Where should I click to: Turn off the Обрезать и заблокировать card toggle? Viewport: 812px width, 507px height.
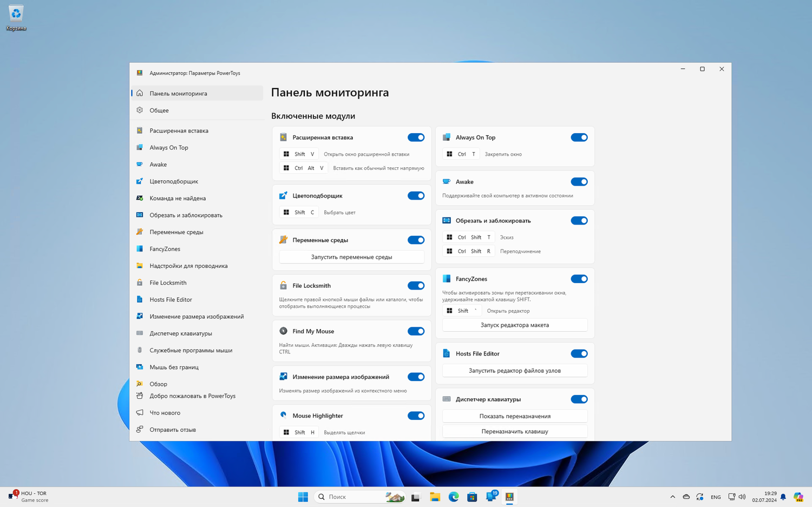579,221
